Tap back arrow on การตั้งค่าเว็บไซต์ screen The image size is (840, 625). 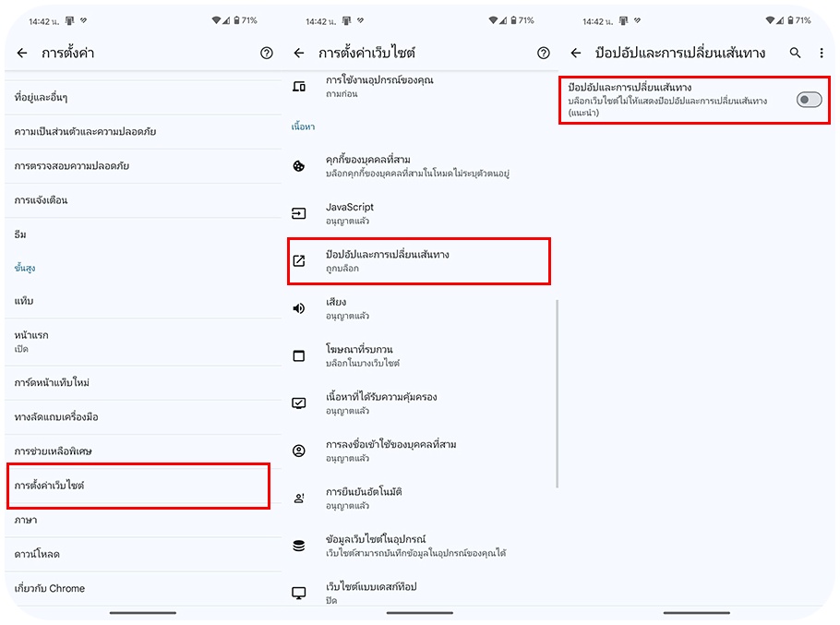[299, 54]
